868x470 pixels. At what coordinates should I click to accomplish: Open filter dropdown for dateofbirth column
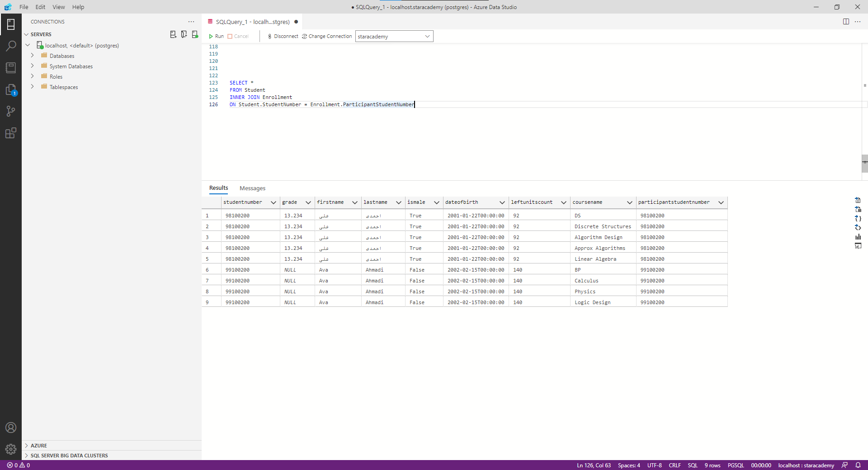[502, 202]
